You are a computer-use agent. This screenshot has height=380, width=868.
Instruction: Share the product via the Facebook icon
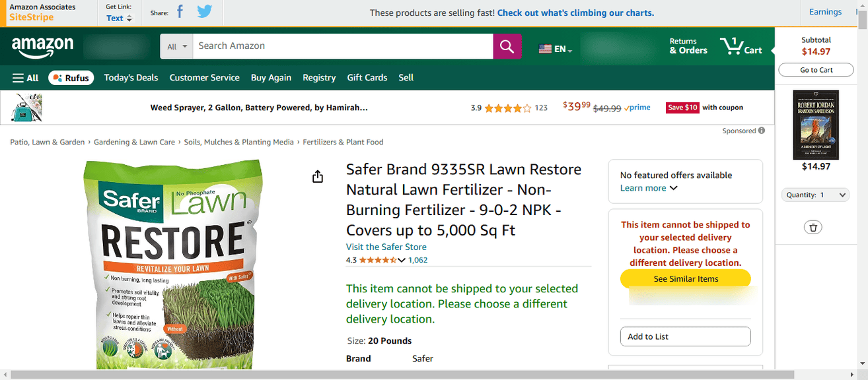click(x=180, y=11)
